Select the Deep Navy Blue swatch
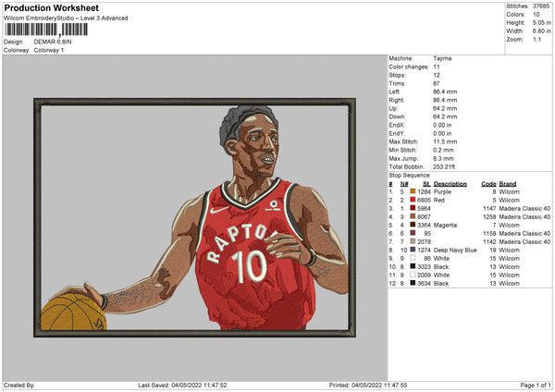The width and height of the screenshot is (555, 392). [413, 250]
